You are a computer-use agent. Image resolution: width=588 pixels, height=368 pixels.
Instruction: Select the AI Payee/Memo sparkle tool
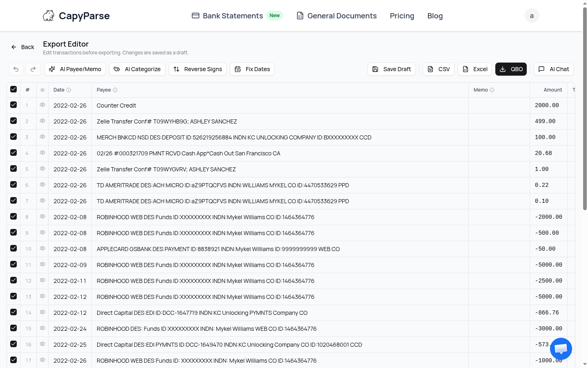(75, 69)
